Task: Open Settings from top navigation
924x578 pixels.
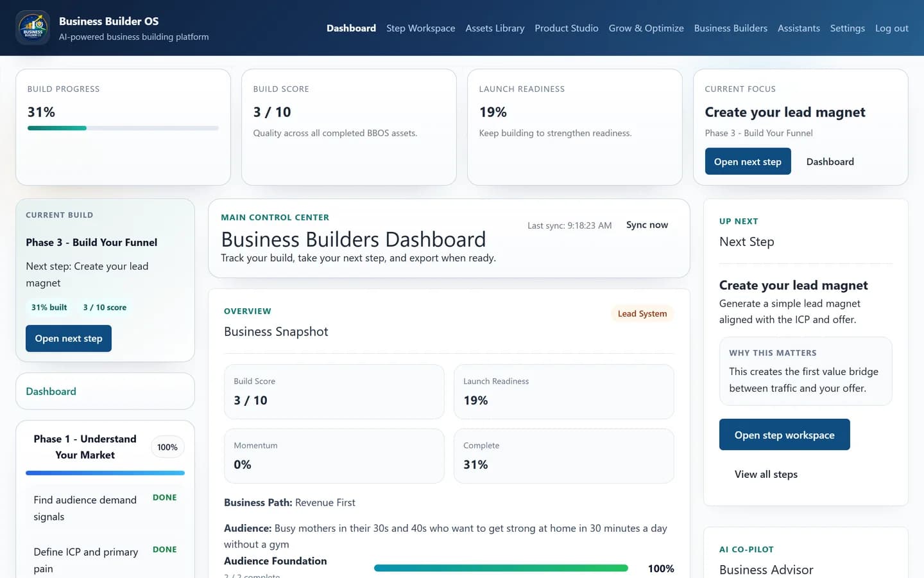Action: pyautogui.click(x=847, y=28)
